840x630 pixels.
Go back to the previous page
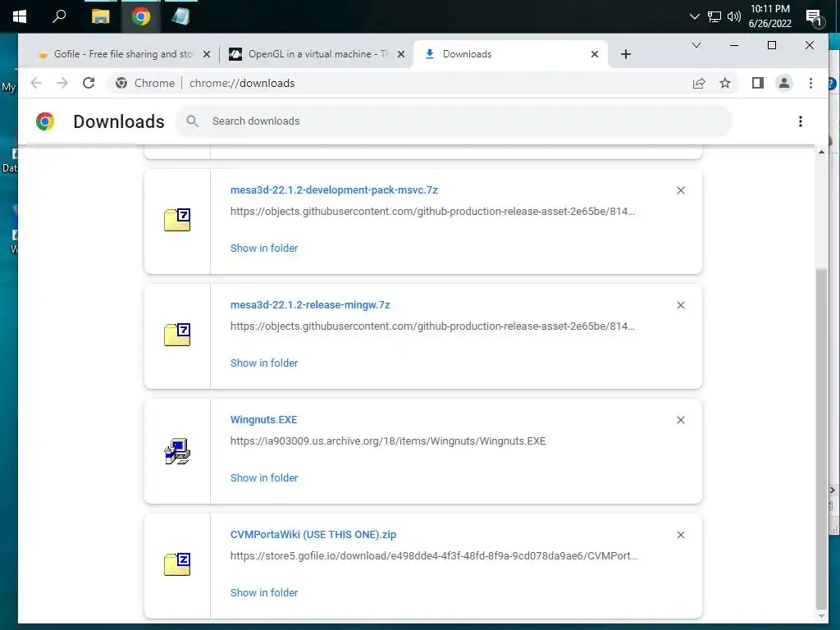(36, 83)
